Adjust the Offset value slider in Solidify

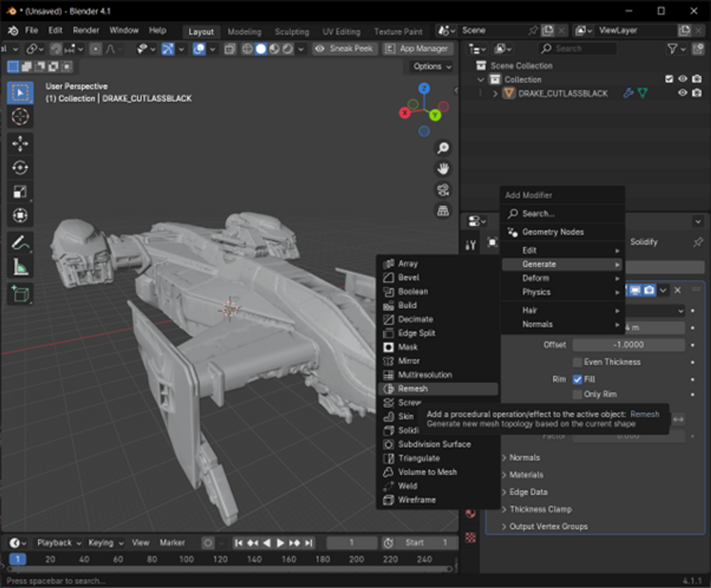(628, 345)
